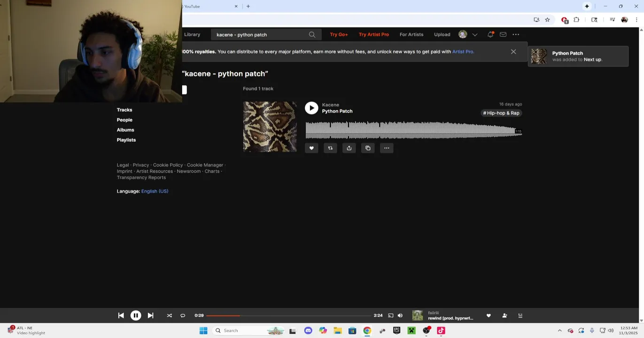This screenshot has height=338, width=644.
Task: Like the Python Patch track with heart button
Action: [311, 148]
